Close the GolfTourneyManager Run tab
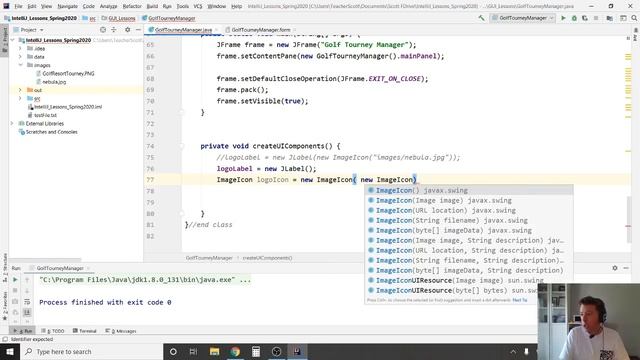 [x=88, y=268]
